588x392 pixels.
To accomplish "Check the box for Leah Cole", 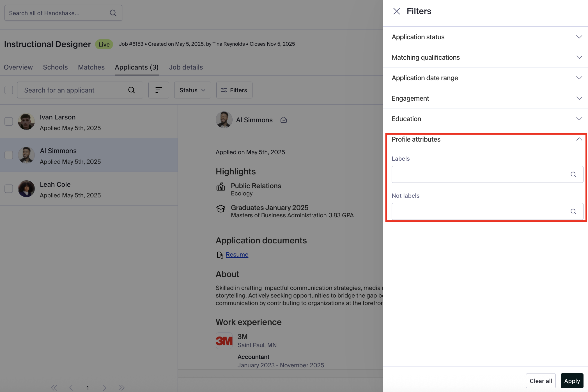I will 9,189.
